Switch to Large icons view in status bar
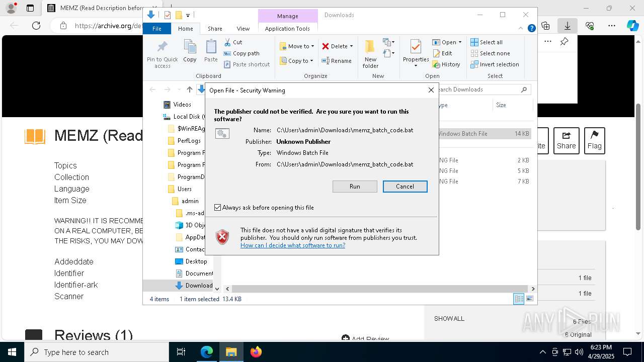Screen dimensions: 644x362 pos(529,299)
